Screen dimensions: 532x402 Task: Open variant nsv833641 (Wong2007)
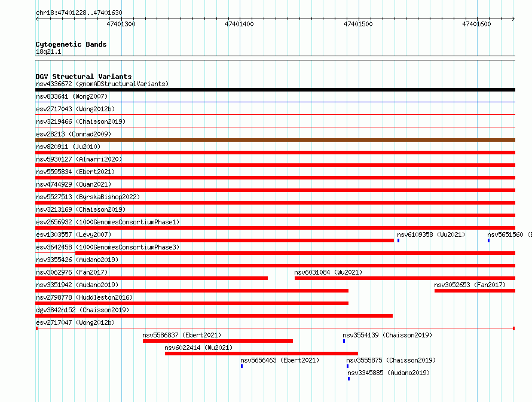[x=72, y=96]
